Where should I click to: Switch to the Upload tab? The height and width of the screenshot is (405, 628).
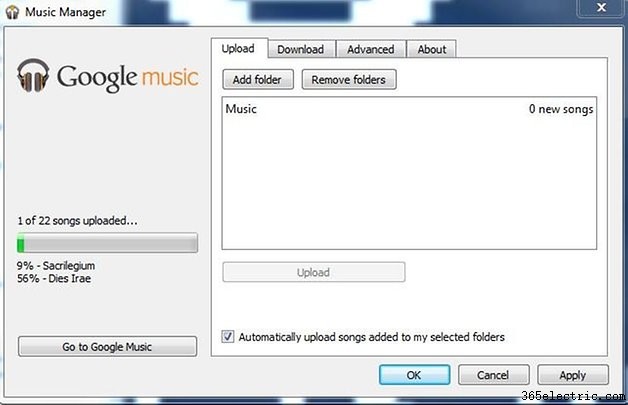(238, 48)
